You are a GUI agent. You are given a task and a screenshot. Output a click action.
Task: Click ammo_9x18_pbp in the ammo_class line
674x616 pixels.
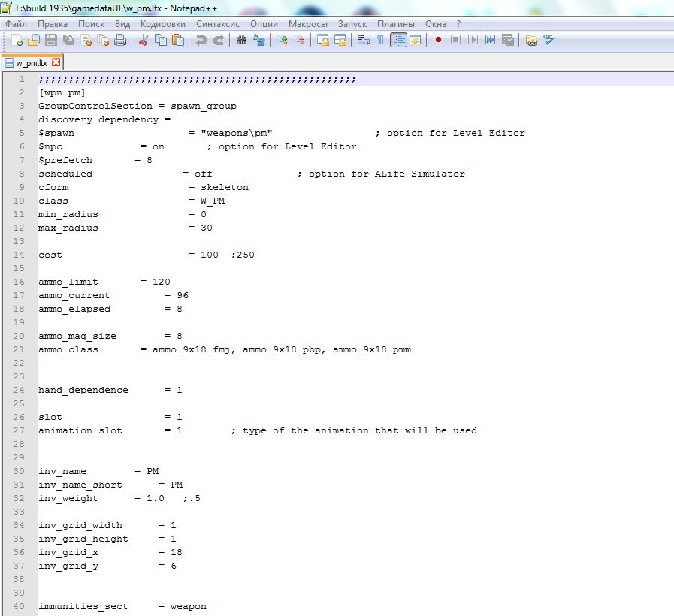click(x=282, y=349)
